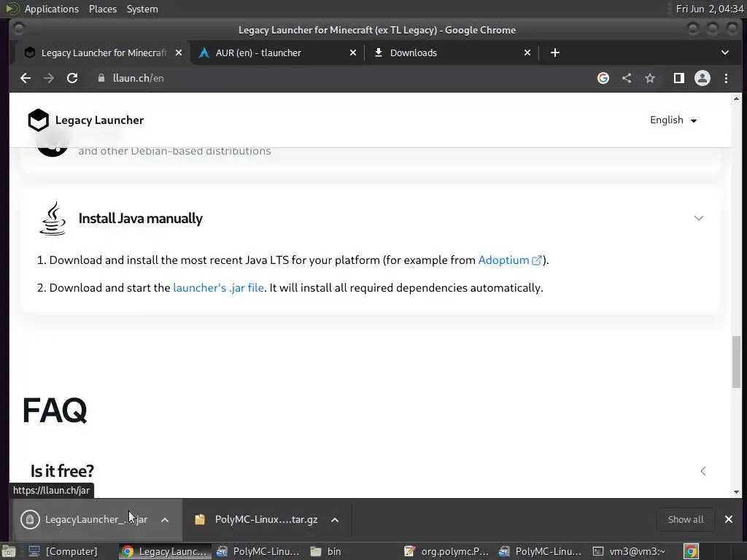Viewport: 747px width, 560px height.
Task: Open the PolyMC-Linux tar.gz download item
Action: point(256,519)
